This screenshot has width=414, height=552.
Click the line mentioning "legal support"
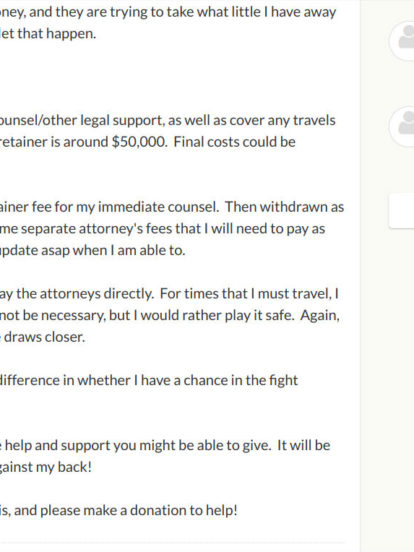pos(168,121)
